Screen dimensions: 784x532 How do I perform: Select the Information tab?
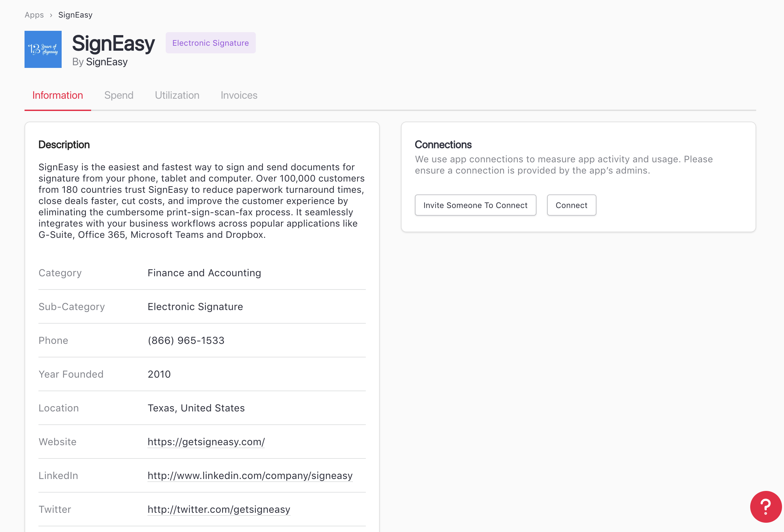click(x=57, y=95)
